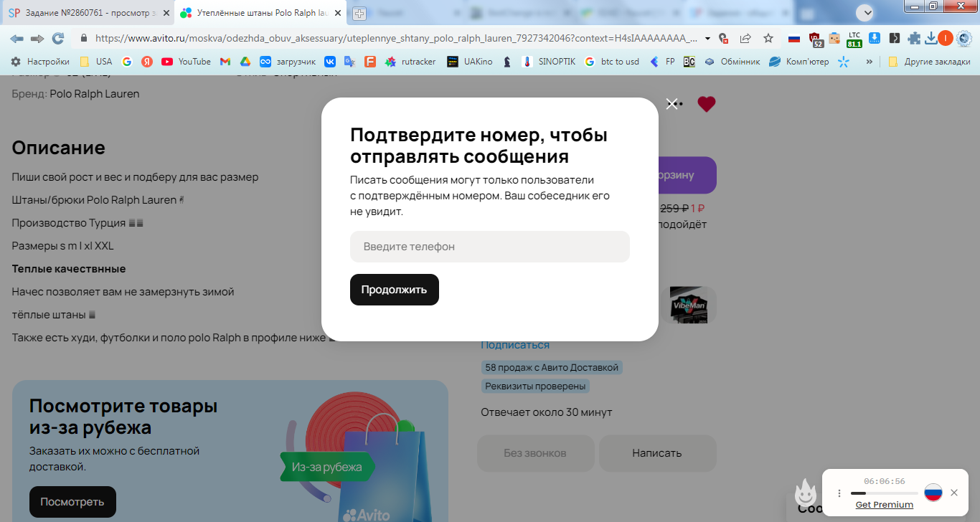Click the 'Реквизиты проверены' badge
Image resolution: width=980 pixels, height=522 pixels.
536,386
